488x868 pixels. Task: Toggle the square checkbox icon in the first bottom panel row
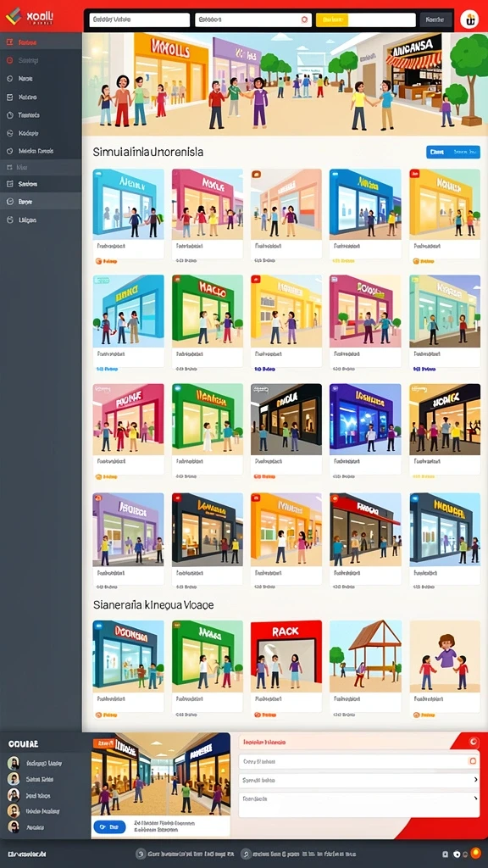coord(473,761)
